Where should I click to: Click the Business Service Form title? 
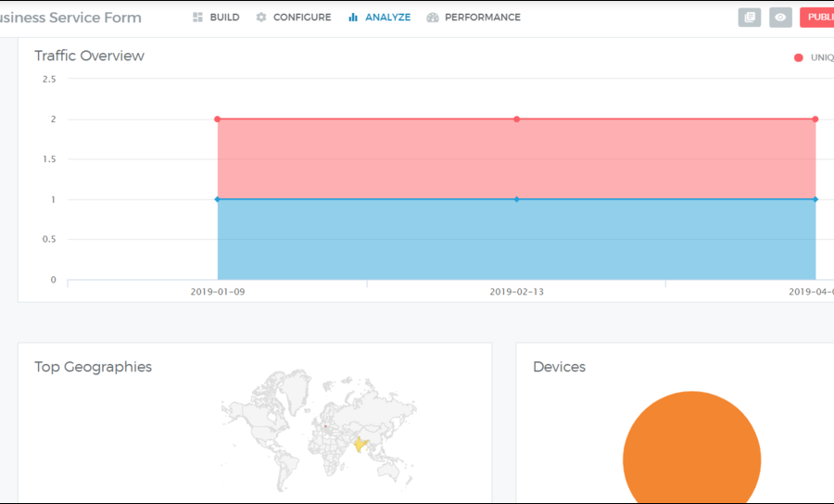tap(70, 18)
